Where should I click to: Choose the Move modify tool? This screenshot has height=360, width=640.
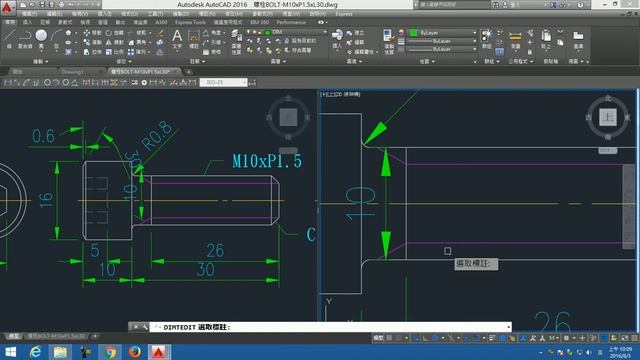[92, 33]
